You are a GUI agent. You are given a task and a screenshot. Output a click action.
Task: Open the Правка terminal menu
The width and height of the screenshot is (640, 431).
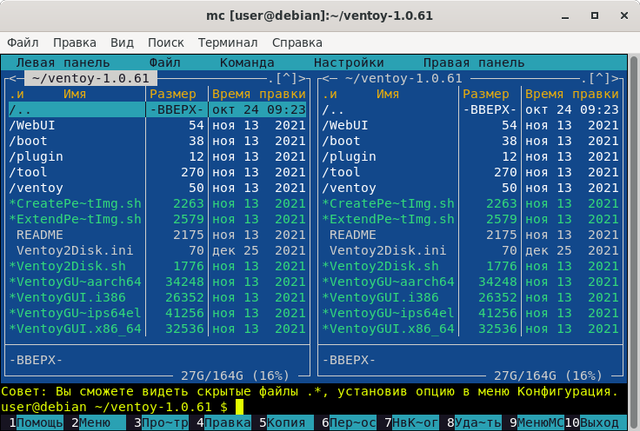coord(75,42)
